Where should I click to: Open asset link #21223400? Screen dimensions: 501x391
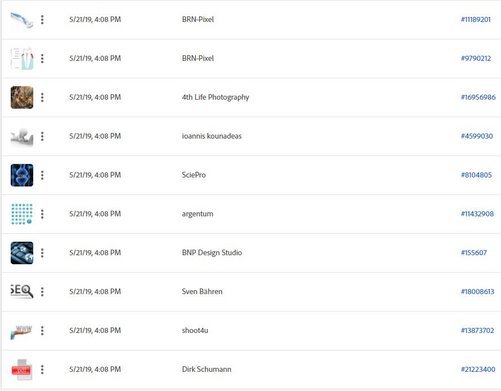coord(478,369)
